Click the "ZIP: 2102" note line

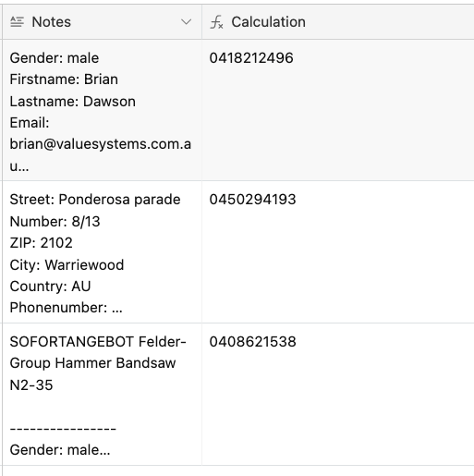coord(41,243)
